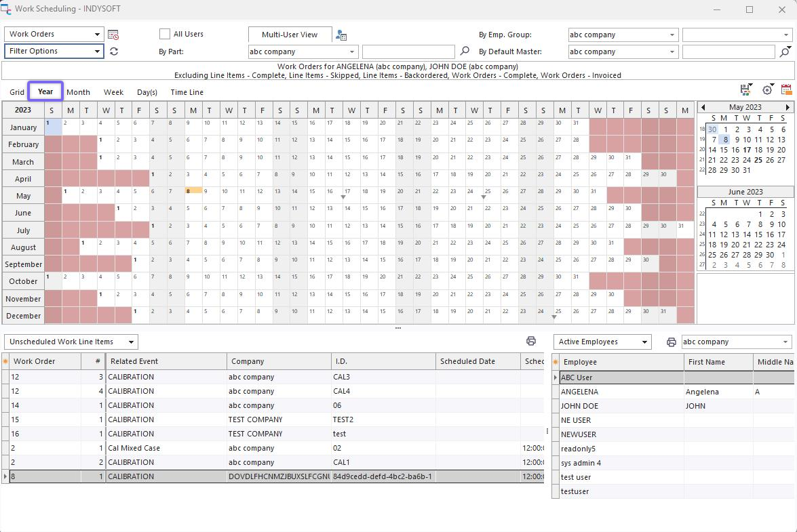Enable the All Users checkbox

[x=165, y=34]
